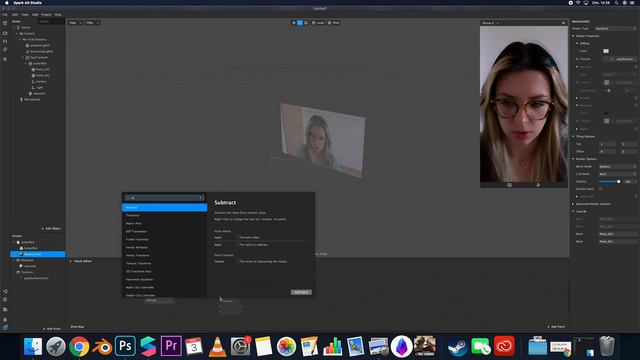Open VLC from the dock
The image size is (640, 360).
click(217, 347)
